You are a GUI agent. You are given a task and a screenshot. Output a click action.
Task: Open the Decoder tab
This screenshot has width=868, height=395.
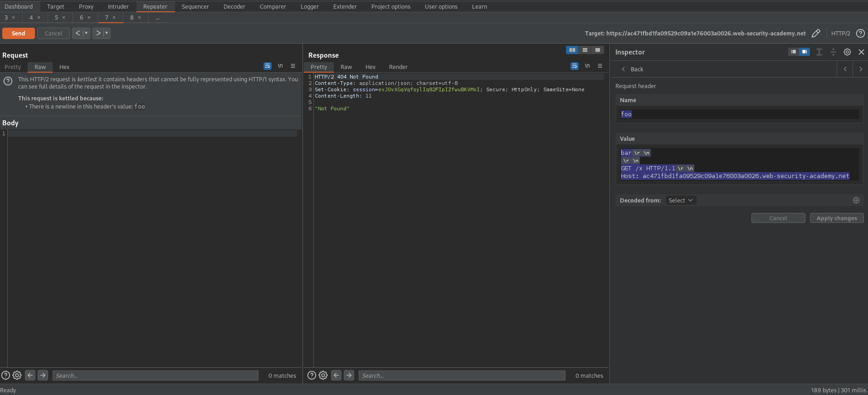pyautogui.click(x=234, y=6)
